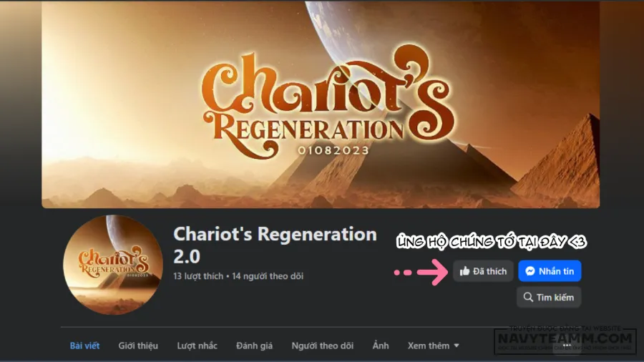Click the thumbs-up icon on Đã thích
Viewport: 644px width, 362px height.
[464, 271]
